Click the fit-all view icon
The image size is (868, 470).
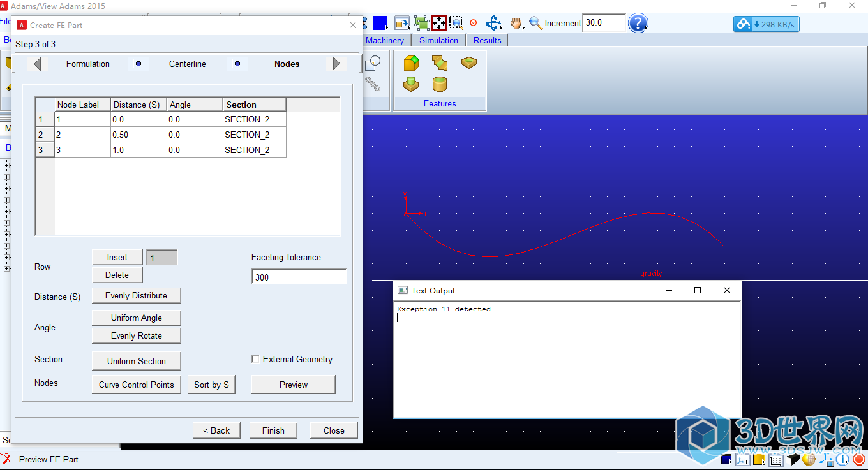(422, 23)
